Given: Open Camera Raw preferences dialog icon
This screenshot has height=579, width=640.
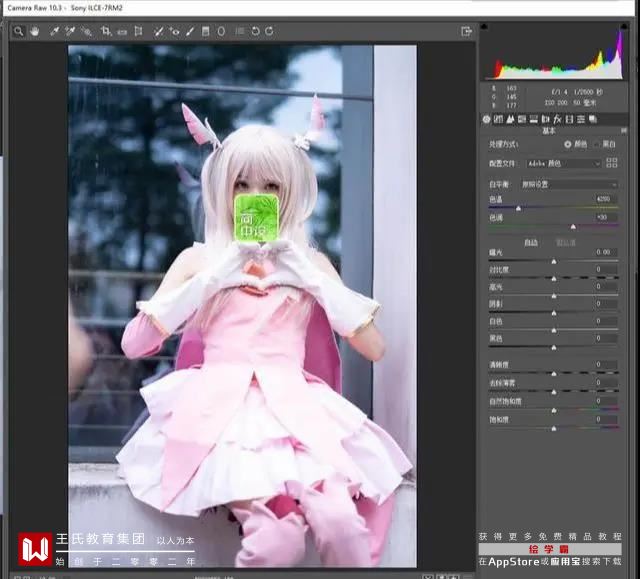Looking at the screenshot, I should point(240,31).
